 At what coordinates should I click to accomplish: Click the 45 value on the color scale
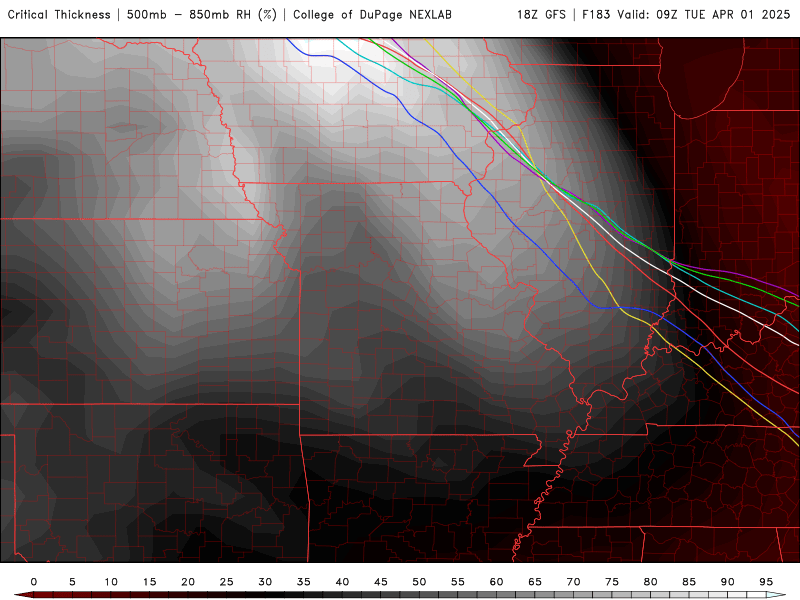[x=381, y=582]
